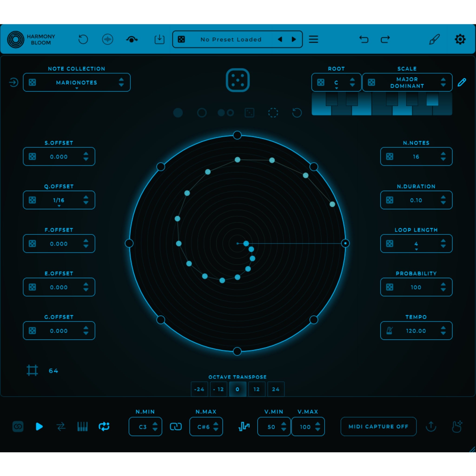Open the Note Collection Marionotes dropdown
The height and width of the screenshot is (476, 476).
pos(77,83)
